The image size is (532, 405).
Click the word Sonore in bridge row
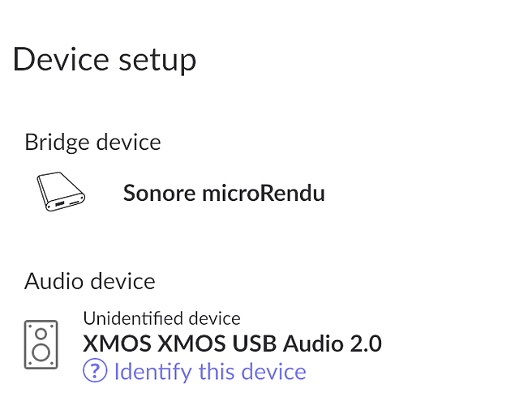(x=160, y=193)
